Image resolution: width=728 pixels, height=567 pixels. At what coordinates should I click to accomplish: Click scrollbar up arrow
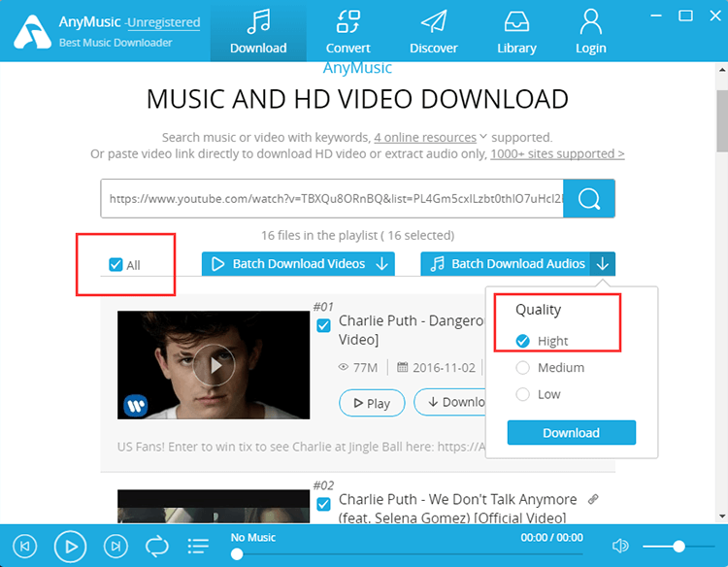(722, 70)
